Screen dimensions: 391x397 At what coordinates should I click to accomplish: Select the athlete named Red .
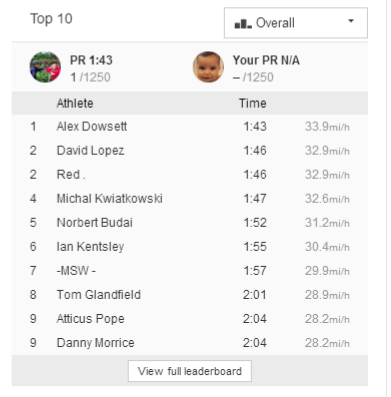tap(71, 175)
